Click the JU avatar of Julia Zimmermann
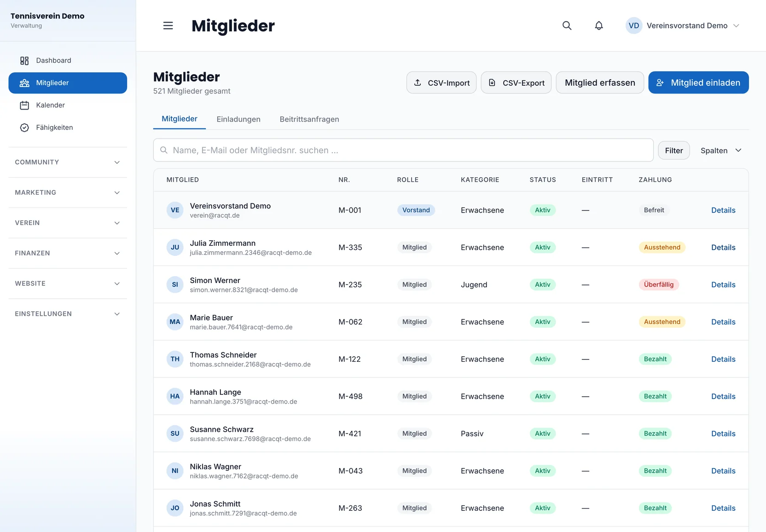Viewport: 766px width, 532px height. click(x=175, y=247)
